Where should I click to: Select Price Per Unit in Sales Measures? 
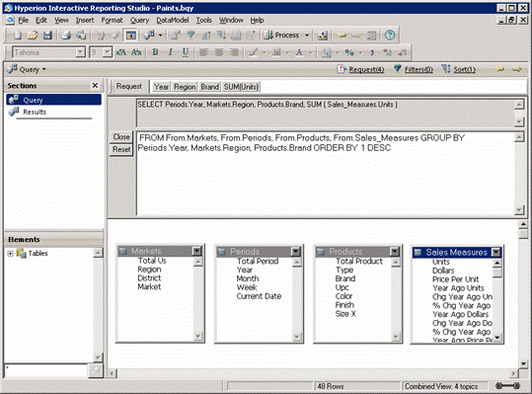pyautogui.click(x=455, y=279)
